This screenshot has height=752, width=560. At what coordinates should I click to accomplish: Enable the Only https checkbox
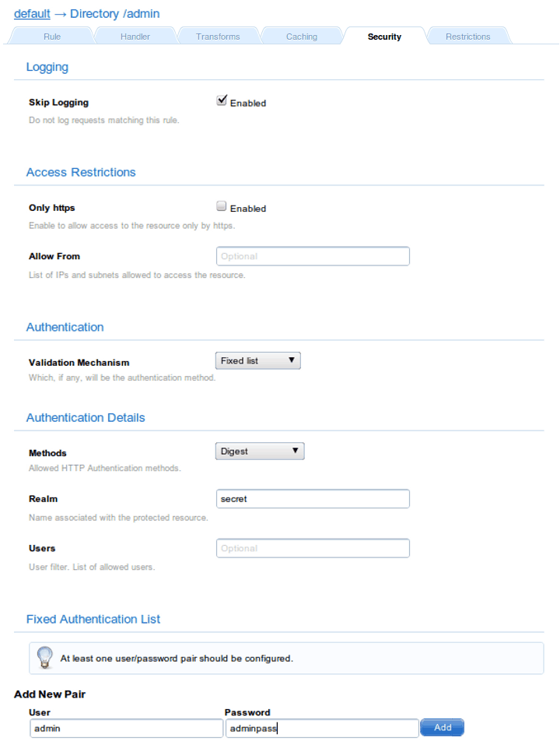(x=222, y=207)
